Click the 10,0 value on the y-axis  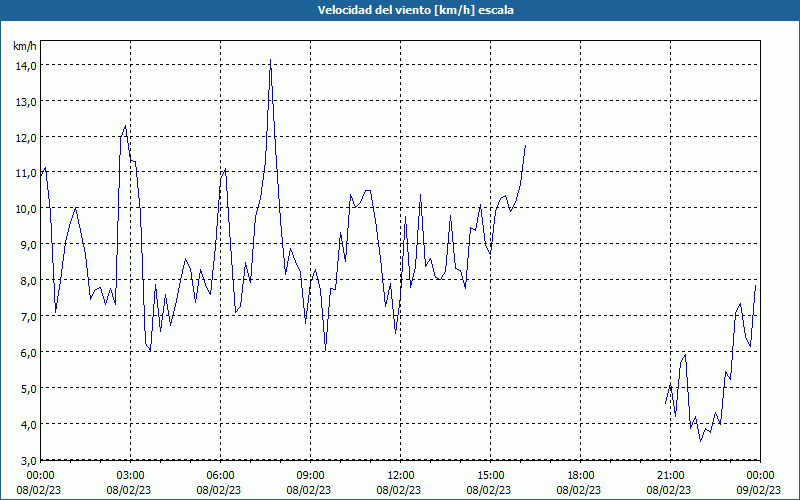[26, 209]
